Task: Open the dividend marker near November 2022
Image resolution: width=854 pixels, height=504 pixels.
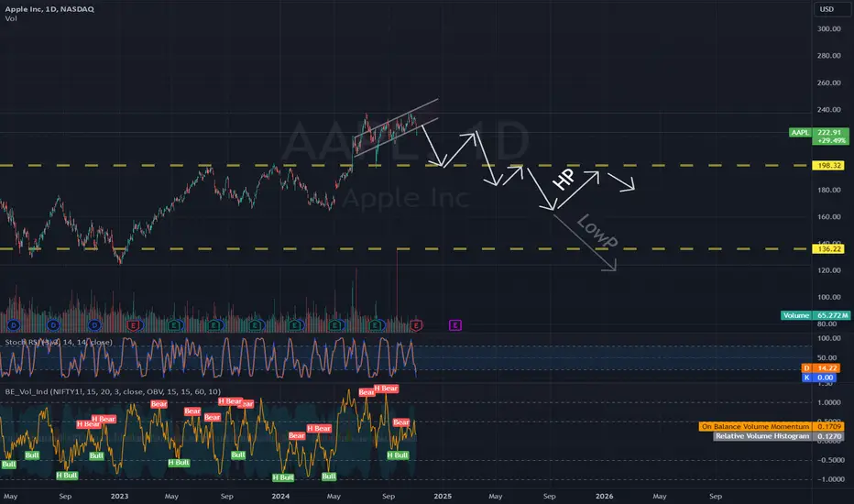Action: tap(94, 325)
